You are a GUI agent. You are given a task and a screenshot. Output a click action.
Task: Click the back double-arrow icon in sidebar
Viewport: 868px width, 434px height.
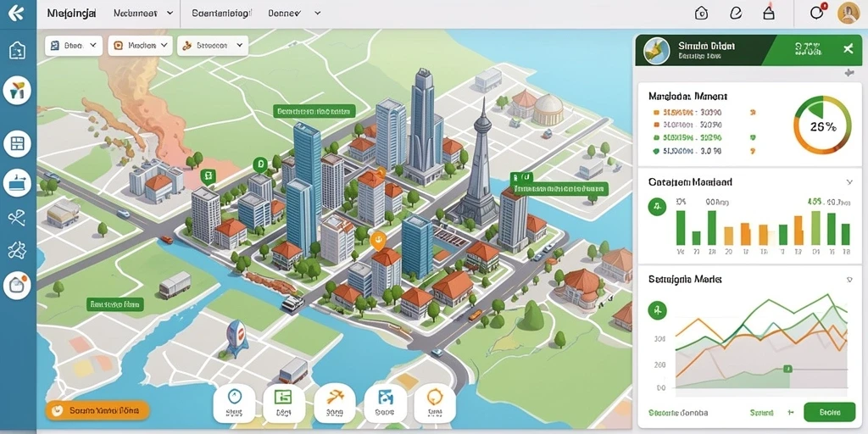pyautogui.click(x=17, y=14)
